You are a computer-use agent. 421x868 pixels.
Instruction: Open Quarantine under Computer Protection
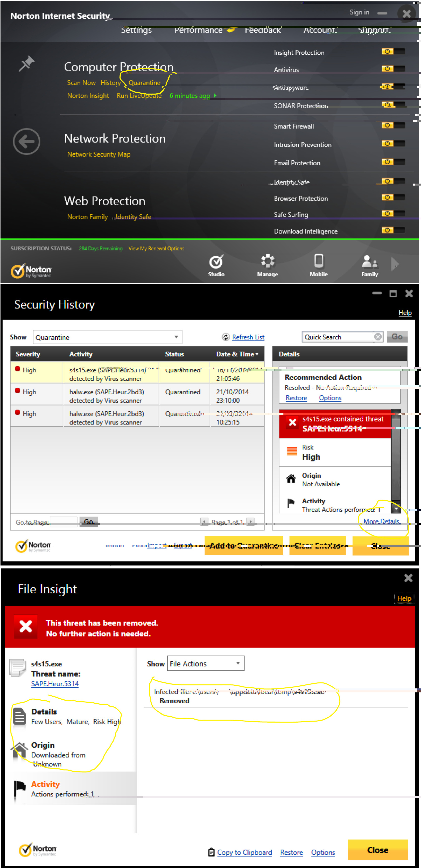(144, 83)
